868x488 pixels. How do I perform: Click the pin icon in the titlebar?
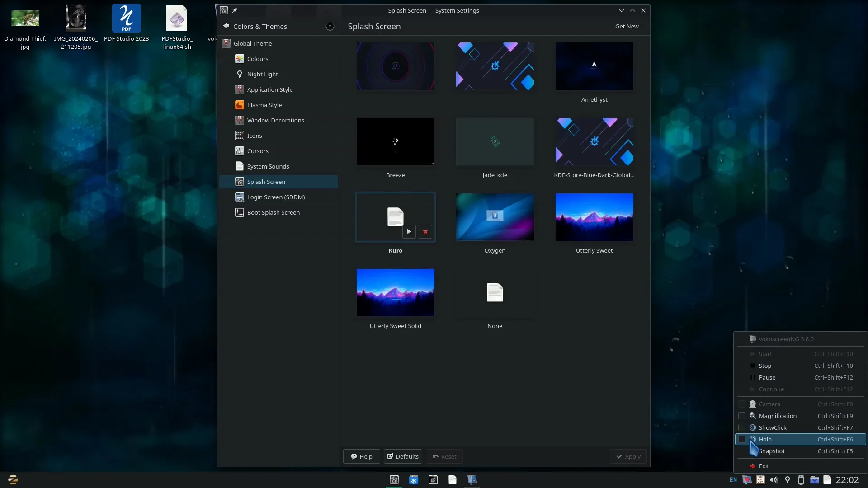235,10
